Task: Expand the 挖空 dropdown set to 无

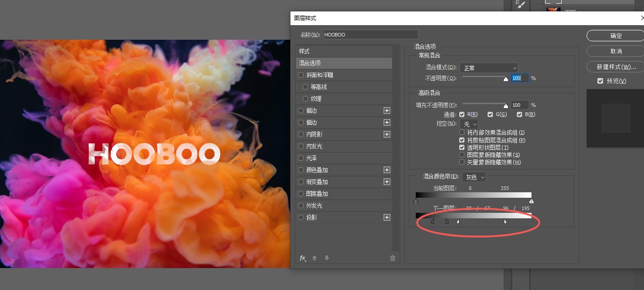Action: point(469,124)
